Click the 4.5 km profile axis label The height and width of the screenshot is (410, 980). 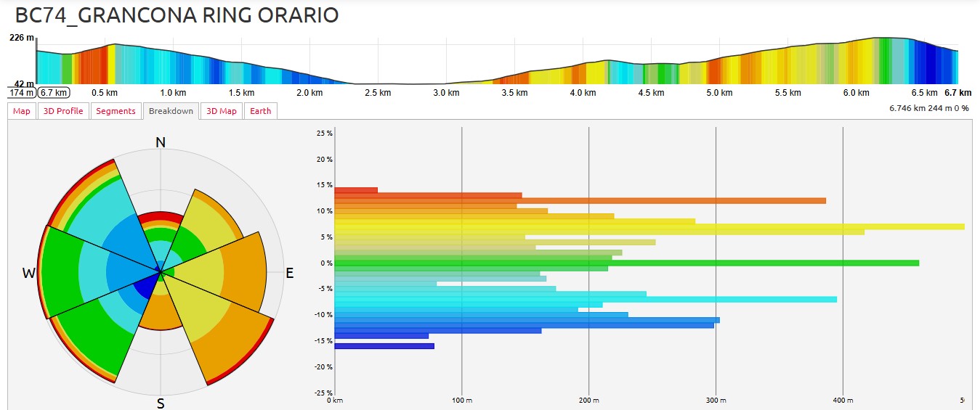click(652, 93)
